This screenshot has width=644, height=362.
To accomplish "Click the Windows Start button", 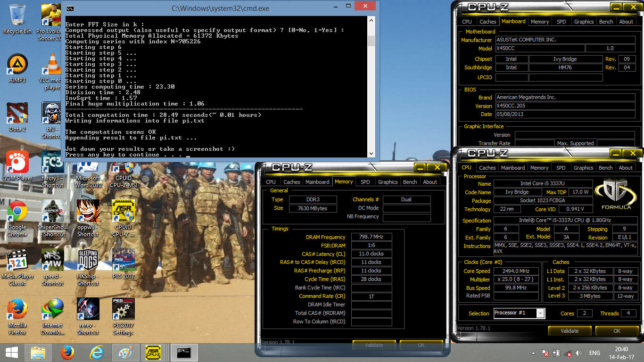I will pyautogui.click(x=11, y=352).
